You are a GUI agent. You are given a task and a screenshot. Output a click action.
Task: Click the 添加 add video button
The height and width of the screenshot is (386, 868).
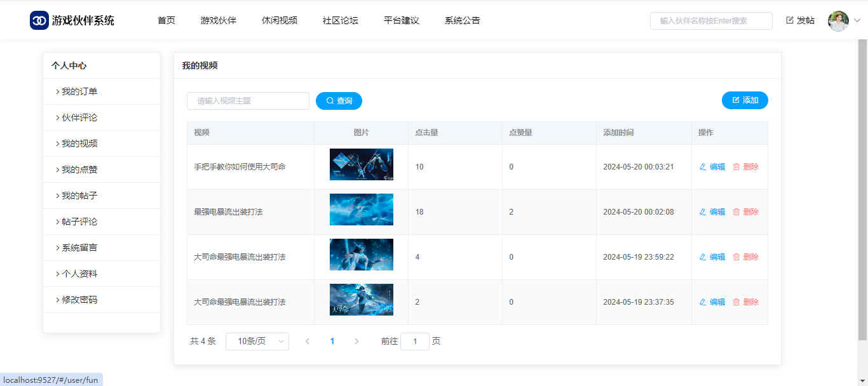coord(745,100)
